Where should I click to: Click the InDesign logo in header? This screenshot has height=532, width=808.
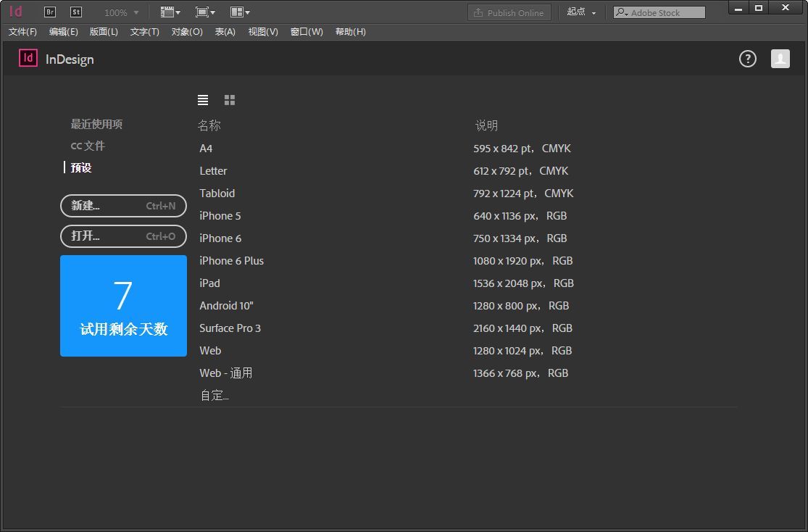28,59
